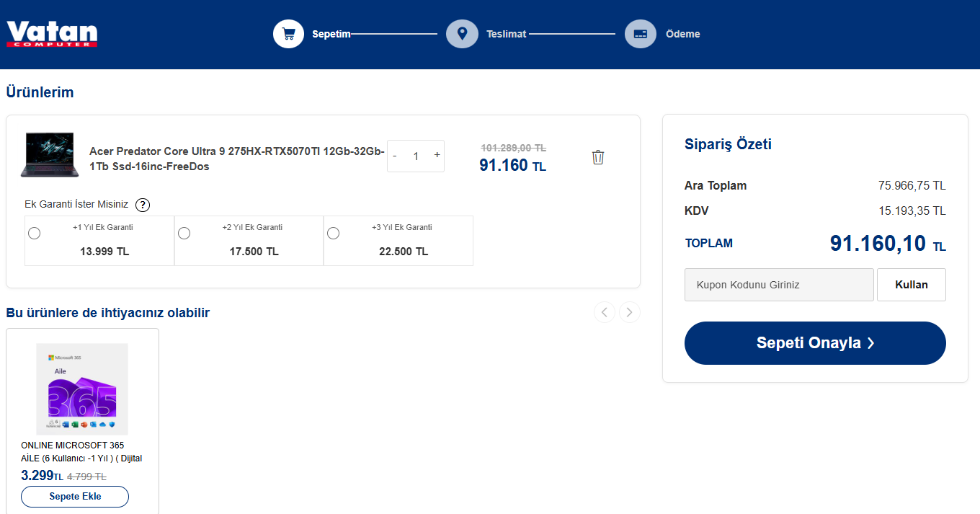Click the 13.999 TL warranty price
Screen dimensions: 980x514
coord(104,252)
